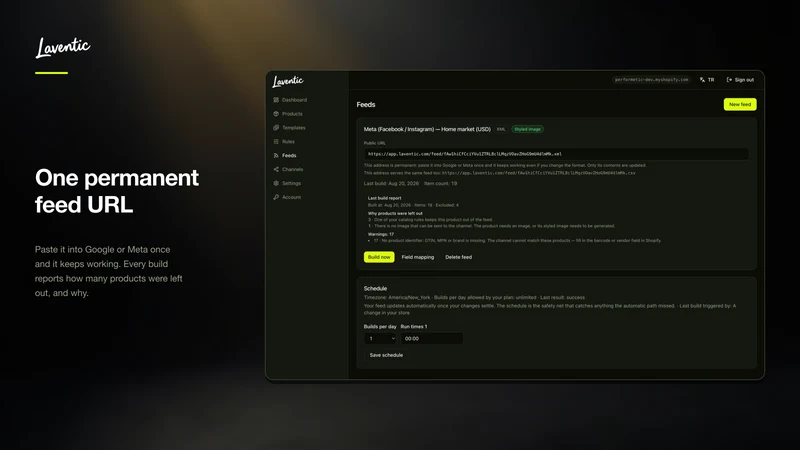The height and width of the screenshot is (450, 800).
Task: Click the Account key icon
Action: click(x=276, y=197)
